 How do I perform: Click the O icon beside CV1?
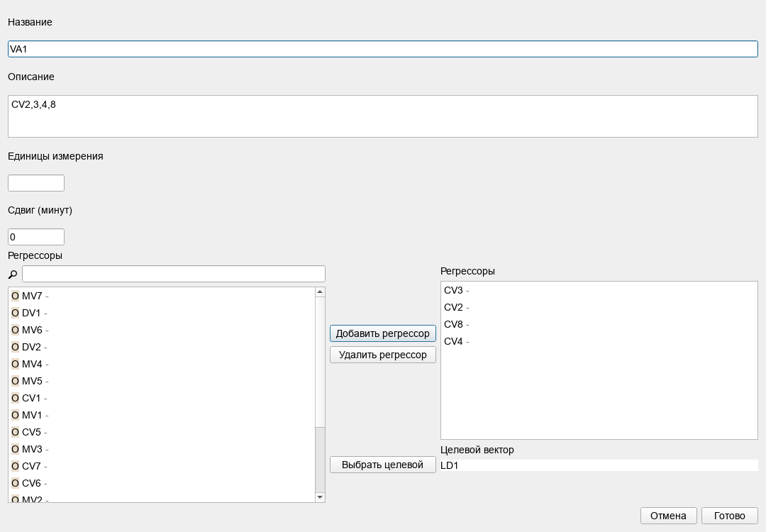click(15, 398)
